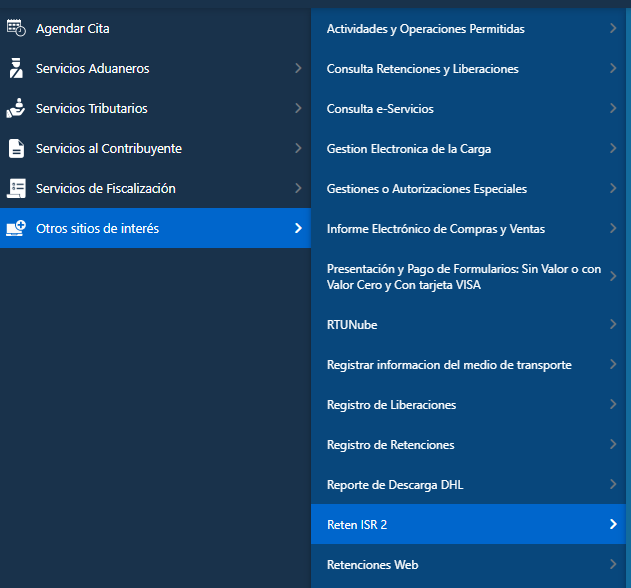631x588 pixels.
Task: Expand the Servicios de Fiscalización chevron
Action: pyautogui.click(x=298, y=188)
